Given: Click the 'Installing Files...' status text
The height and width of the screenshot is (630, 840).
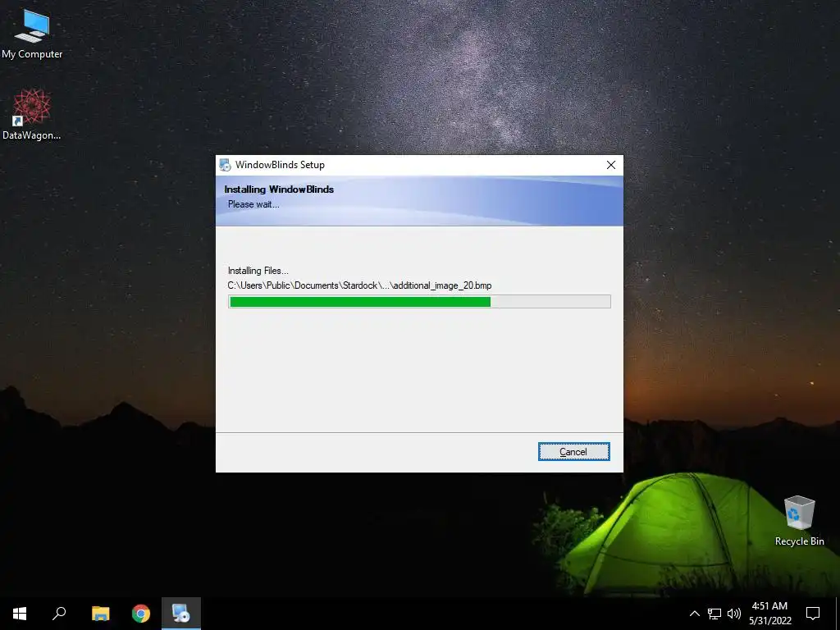Looking at the screenshot, I should 258,271.
